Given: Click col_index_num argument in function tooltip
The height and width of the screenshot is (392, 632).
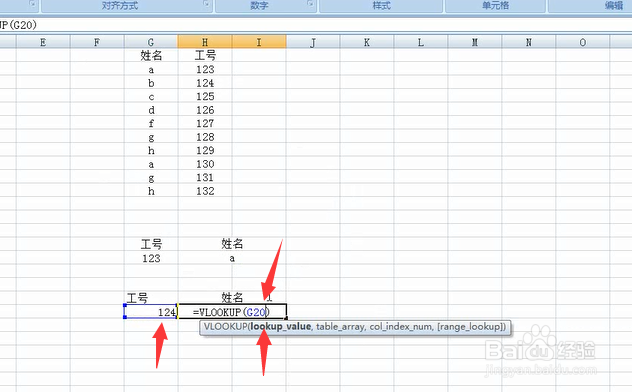Looking at the screenshot, I should (400, 327).
